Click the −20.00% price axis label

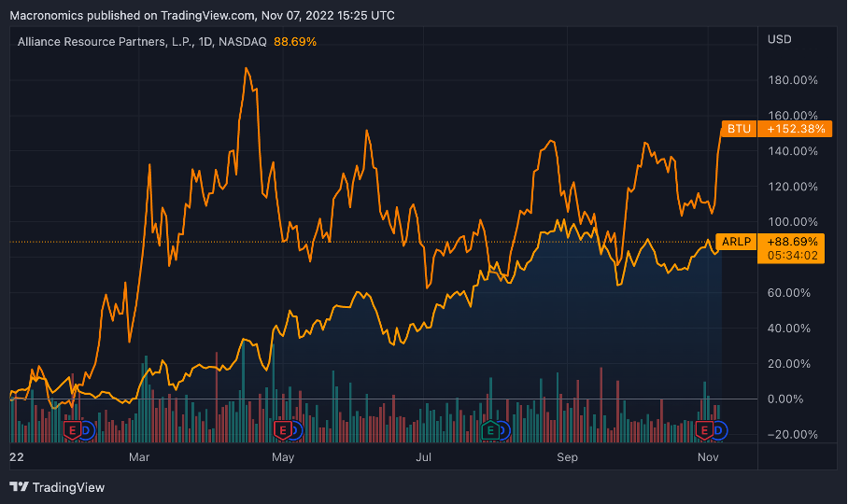pos(792,435)
